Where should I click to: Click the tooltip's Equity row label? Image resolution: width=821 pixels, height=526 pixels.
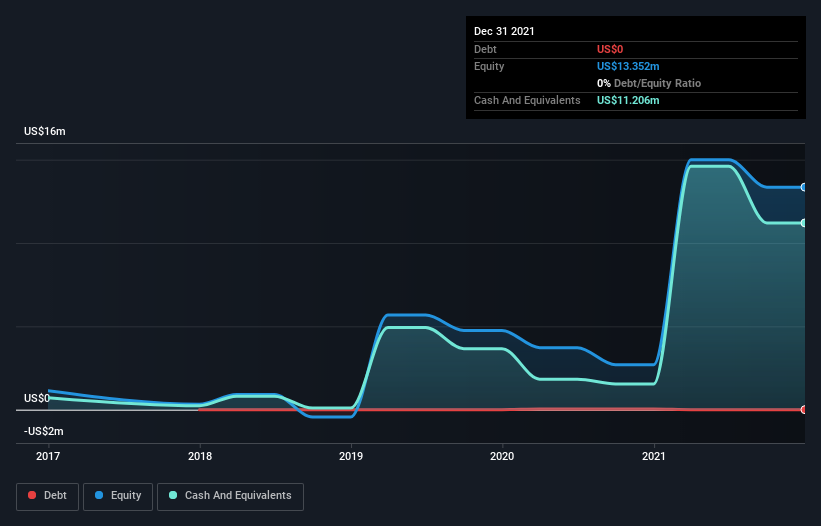click(489, 66)
